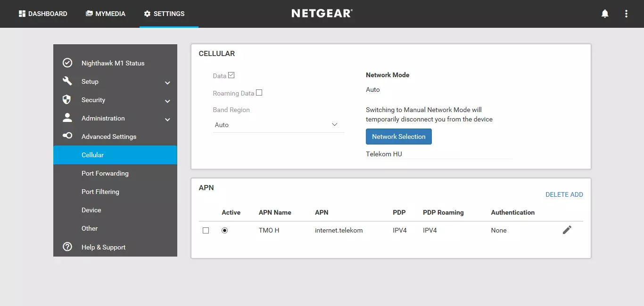Click the Band Region label

click(x=231, y=110)
